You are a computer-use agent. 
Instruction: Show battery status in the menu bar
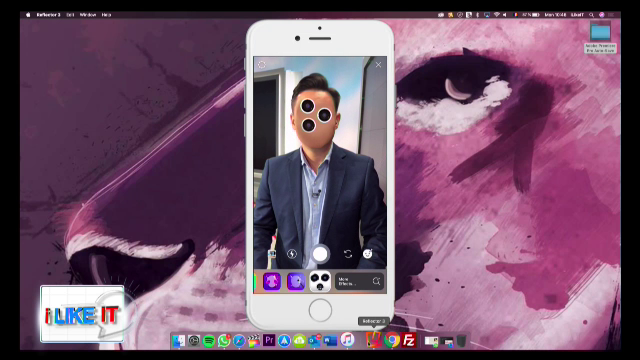click(531, 15)
